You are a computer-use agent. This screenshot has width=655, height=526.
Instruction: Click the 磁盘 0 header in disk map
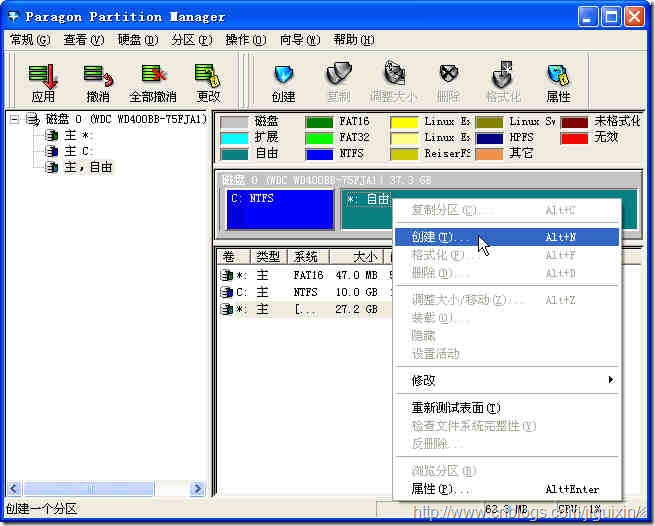(x=326, y=180)
